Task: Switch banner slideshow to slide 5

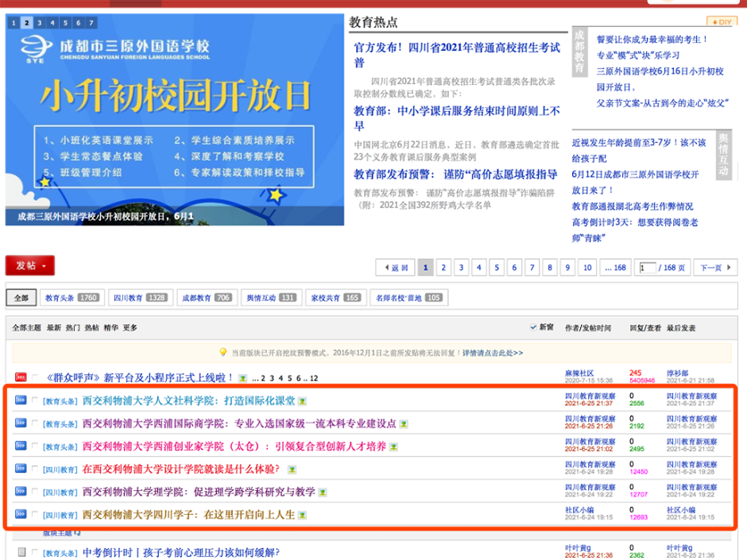Action: point(65,22)
